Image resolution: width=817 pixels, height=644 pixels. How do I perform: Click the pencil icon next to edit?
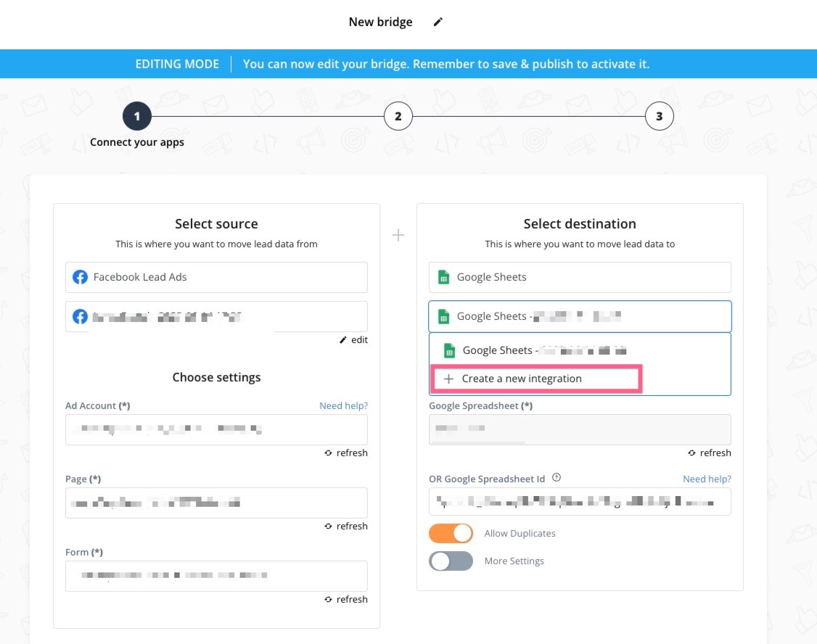[343, 340]
